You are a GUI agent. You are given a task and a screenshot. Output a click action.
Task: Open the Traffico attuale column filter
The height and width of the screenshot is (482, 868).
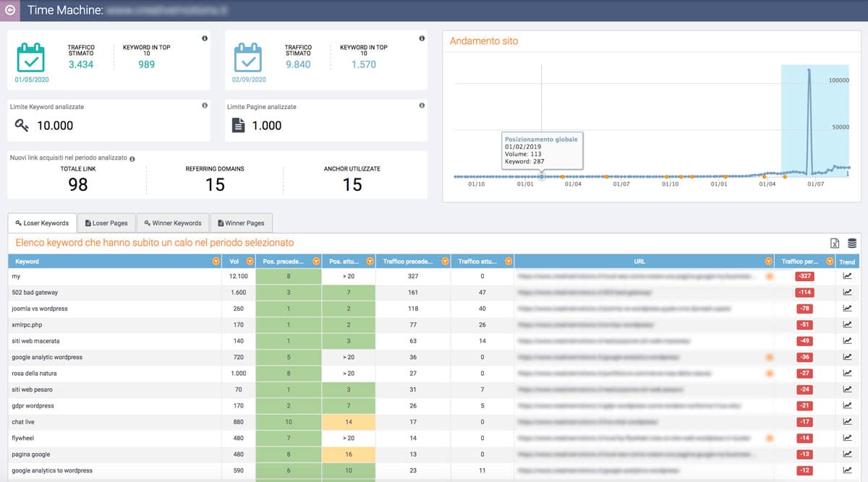509,261
